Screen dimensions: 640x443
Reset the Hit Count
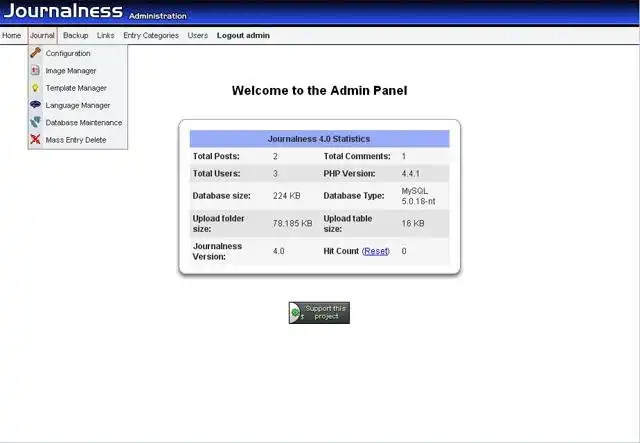pyautogui.click(x=376, y=251)
